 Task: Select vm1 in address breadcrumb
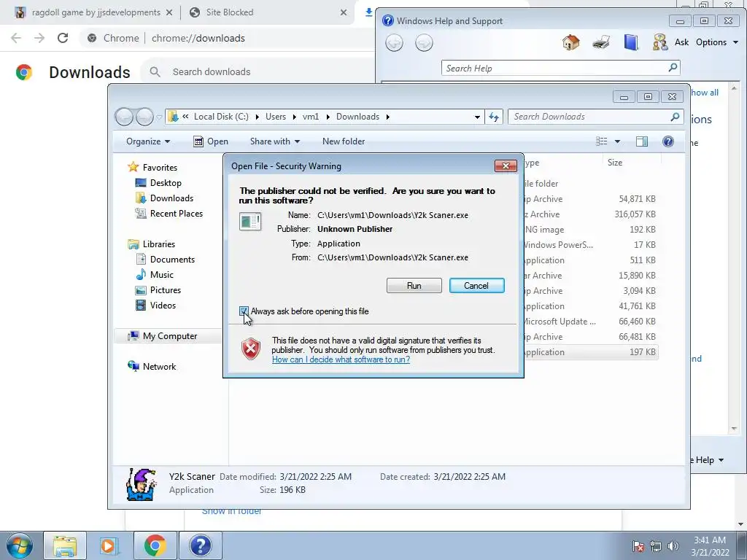311,117
